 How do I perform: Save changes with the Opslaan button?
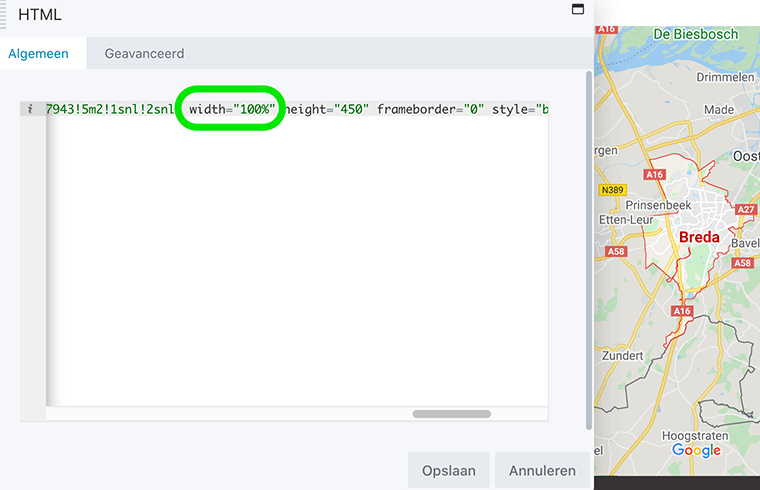point(448,470)
